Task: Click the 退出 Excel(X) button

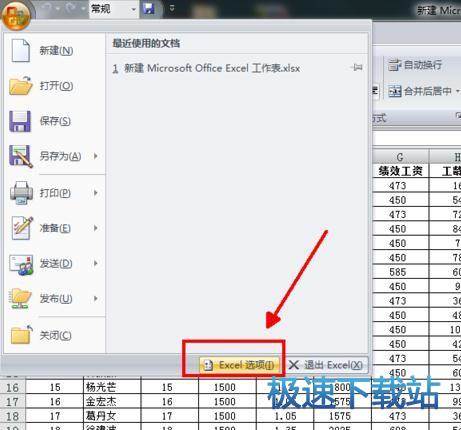Action: (326, 365)
